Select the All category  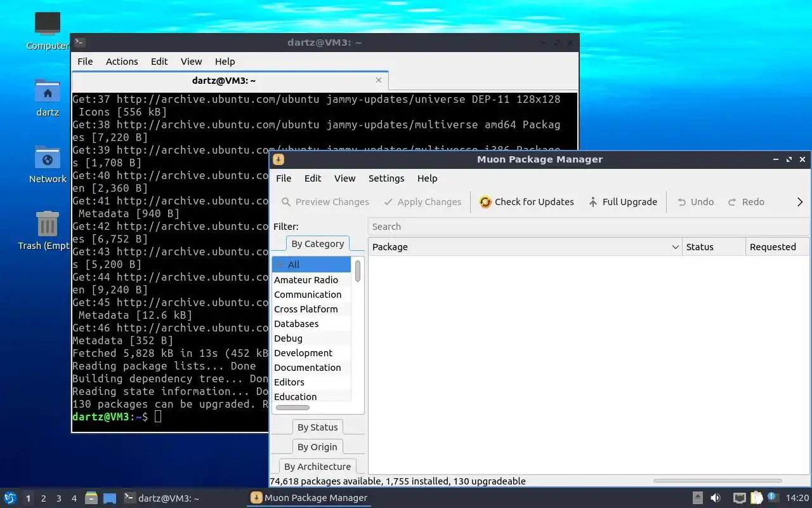pyautogui.click(x=311, y=265)
